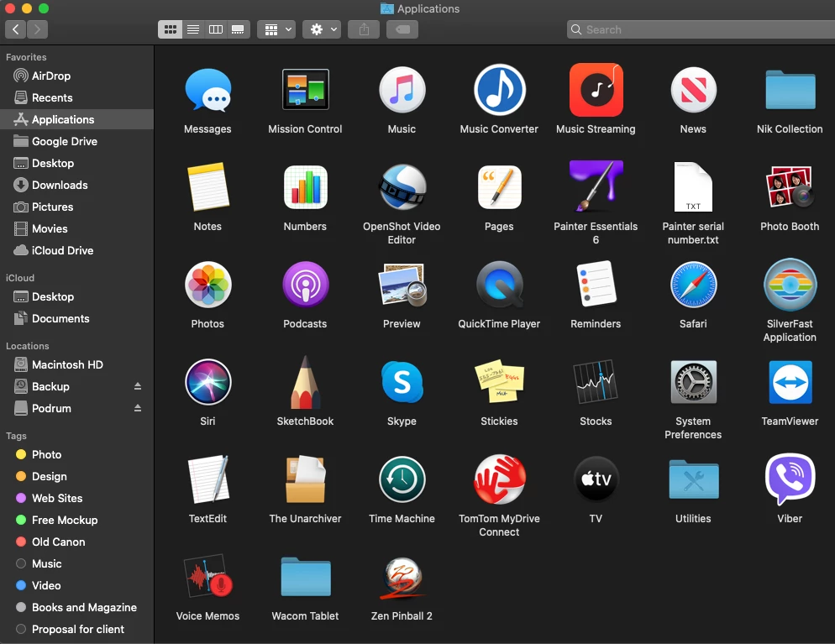The image size is (835, 644).
Task: Open the Notes app
Action: pyautogui.click(x=207, y=186)
